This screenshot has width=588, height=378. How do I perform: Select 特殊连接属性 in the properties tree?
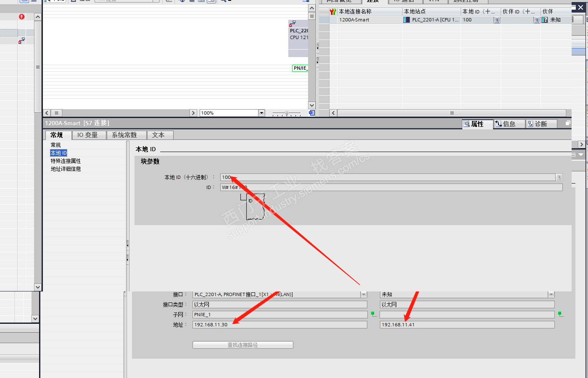pos(66,161)
